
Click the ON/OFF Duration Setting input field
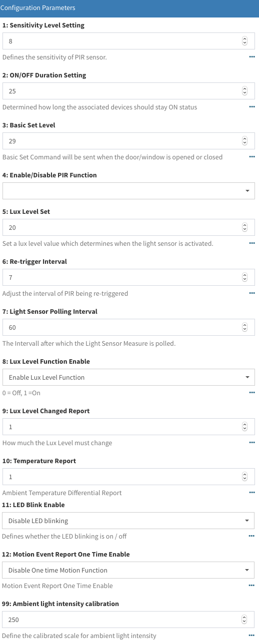pos(128,91)
